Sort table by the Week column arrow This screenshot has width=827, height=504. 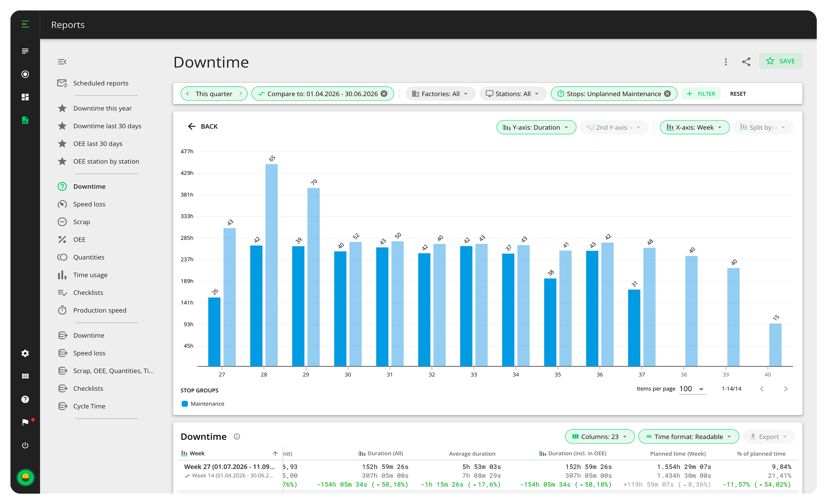coord(275,453)
